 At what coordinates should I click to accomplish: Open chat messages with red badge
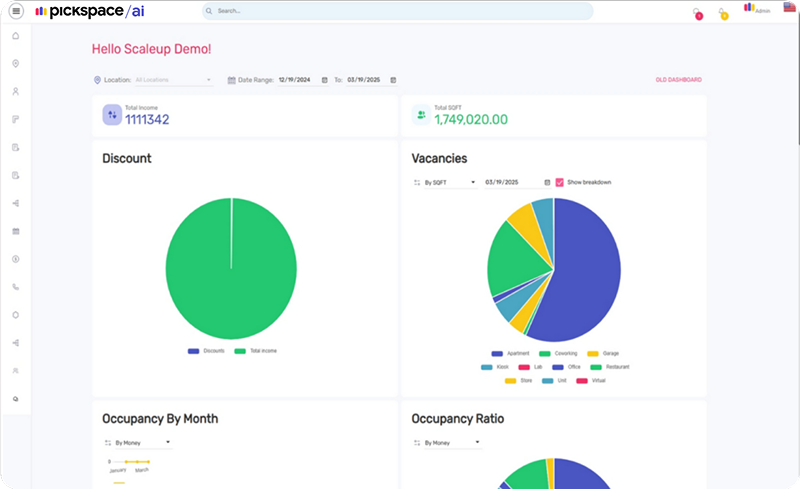[697, 13]
